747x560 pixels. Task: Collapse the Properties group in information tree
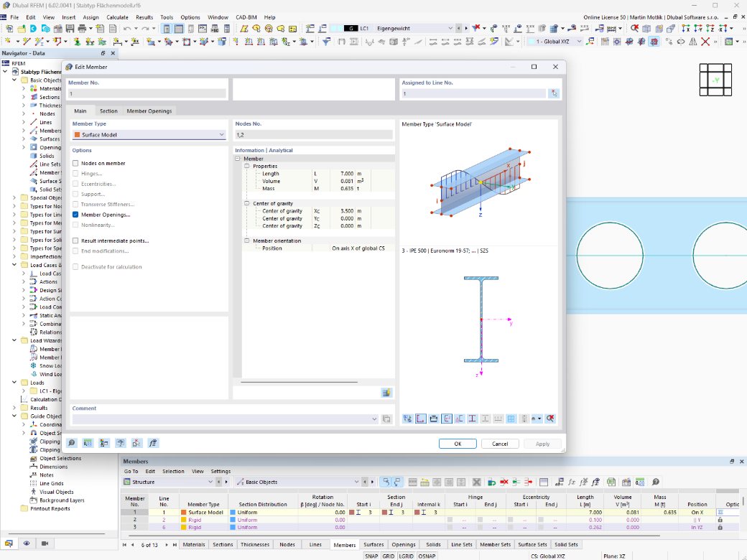[x=247, y=166]
